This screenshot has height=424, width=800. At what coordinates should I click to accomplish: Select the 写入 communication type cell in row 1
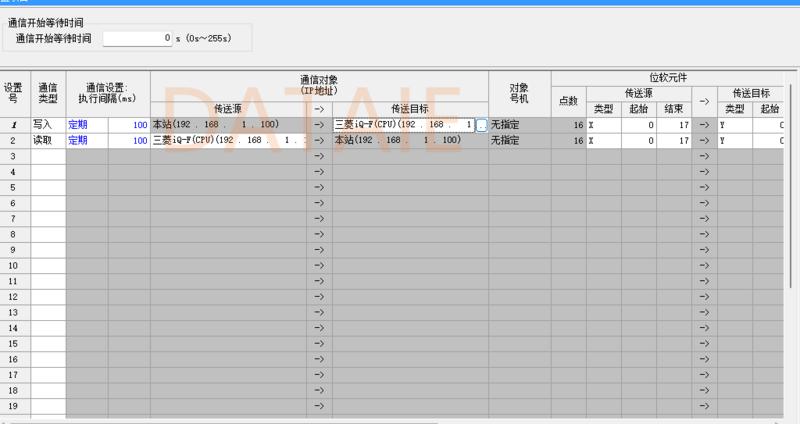click(48, 125)
